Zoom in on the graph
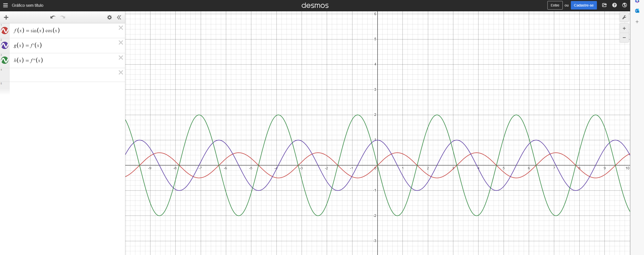This screenshot has width=644, height=255. [x=624, y=28]
